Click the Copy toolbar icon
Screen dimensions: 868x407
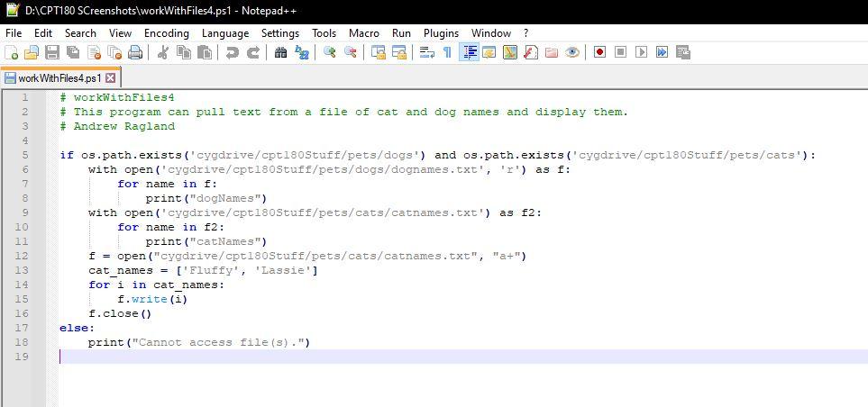(x=184, y=52)
